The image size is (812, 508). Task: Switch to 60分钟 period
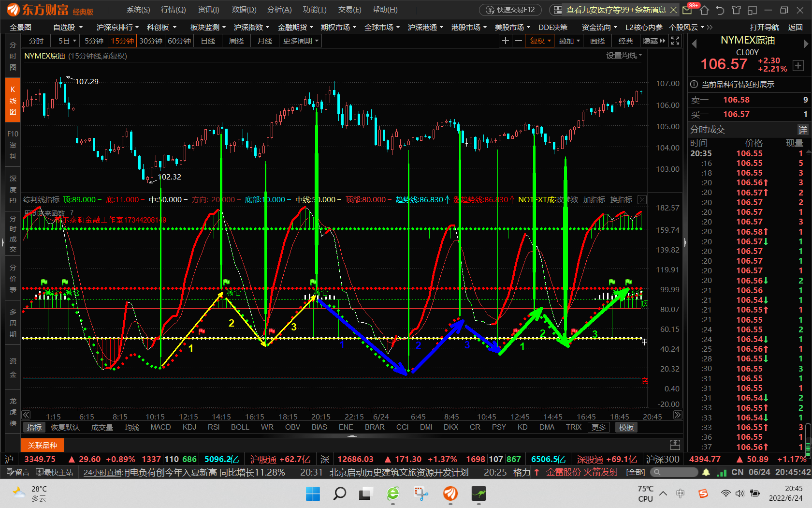(179, 41)
